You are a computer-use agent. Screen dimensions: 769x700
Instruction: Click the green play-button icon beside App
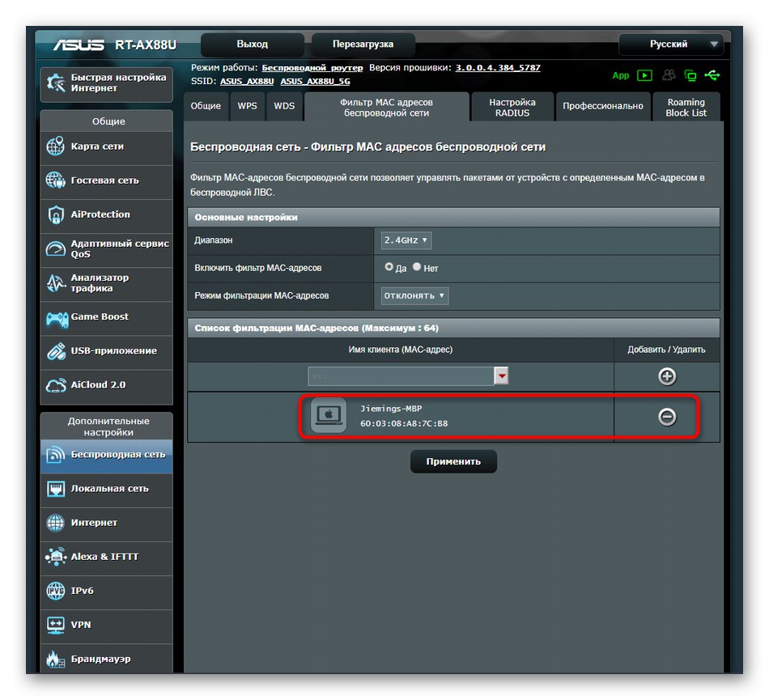pos(644,75)
